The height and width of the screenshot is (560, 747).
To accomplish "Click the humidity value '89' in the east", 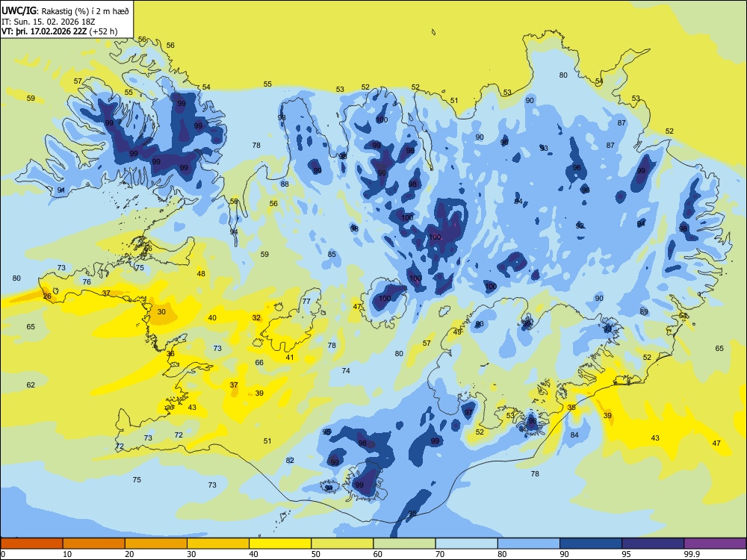I will pos(644,312).
